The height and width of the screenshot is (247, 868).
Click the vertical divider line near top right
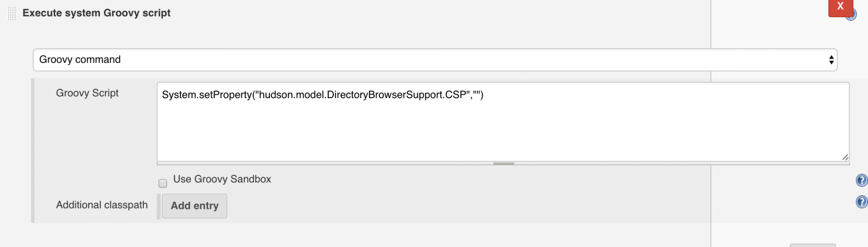(711, 24)
